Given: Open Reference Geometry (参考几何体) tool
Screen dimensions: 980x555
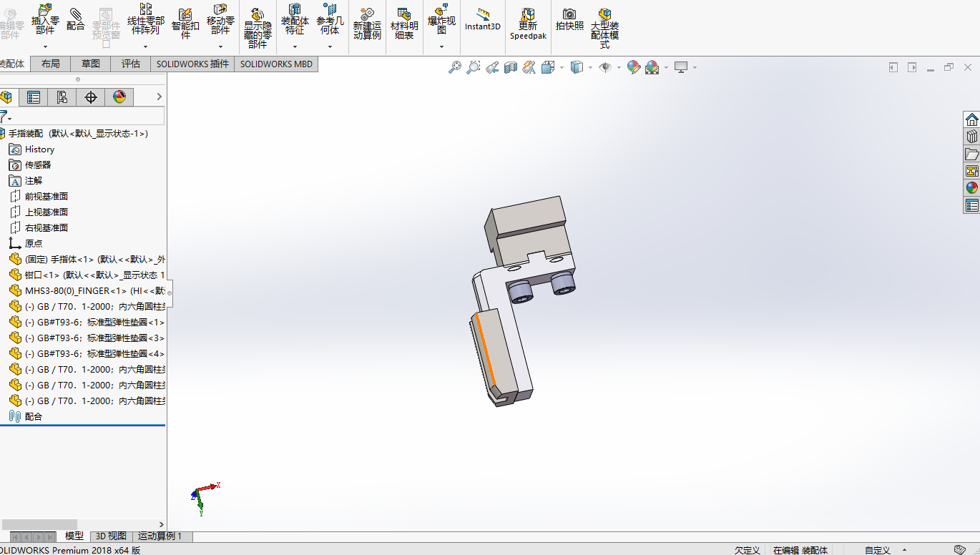Looking at the screenshot, I should pos(330,19).
